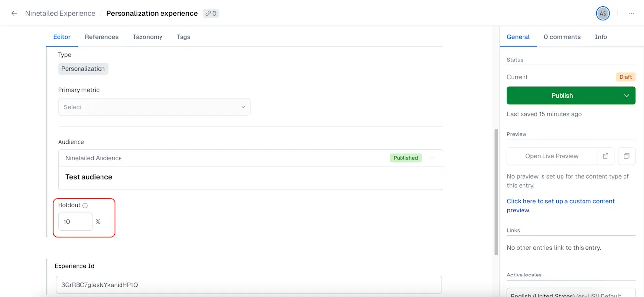
Task: Open the more actions menu top right
Action: pyautogui.click(x=631, y=13)
